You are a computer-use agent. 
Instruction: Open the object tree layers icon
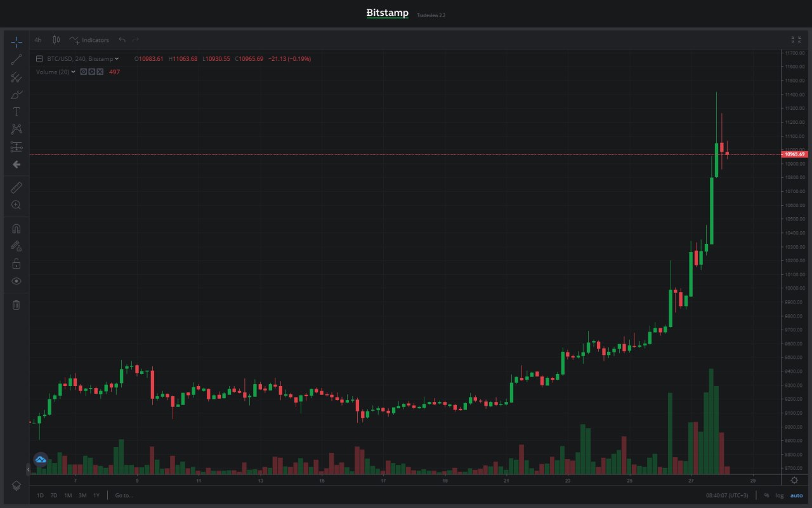(x=16, y=486)
